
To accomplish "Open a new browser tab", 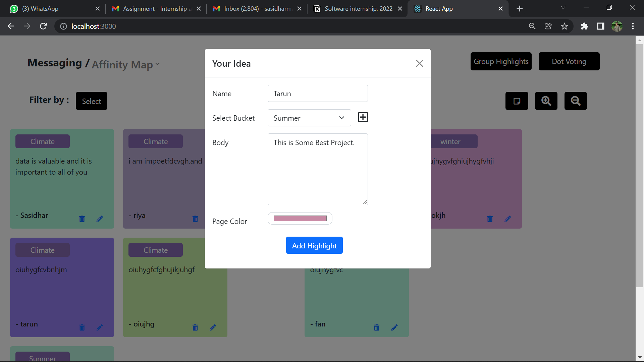I will coord(520,9).
